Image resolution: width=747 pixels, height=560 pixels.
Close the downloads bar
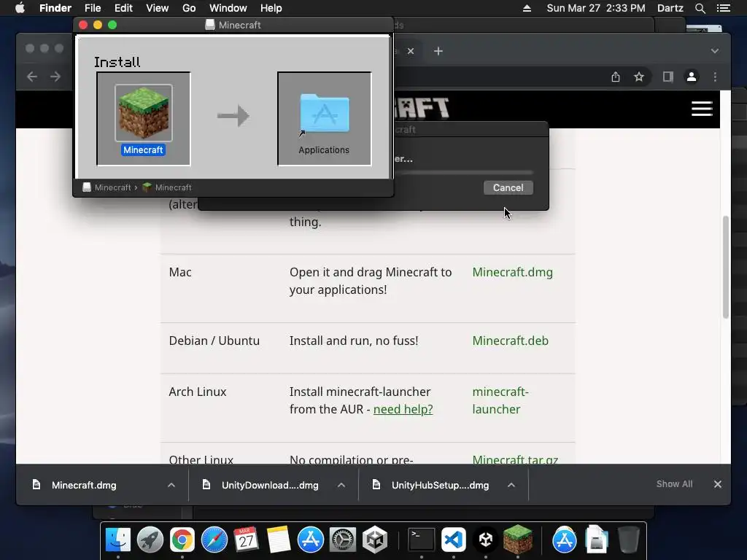(x=718, y=484)
